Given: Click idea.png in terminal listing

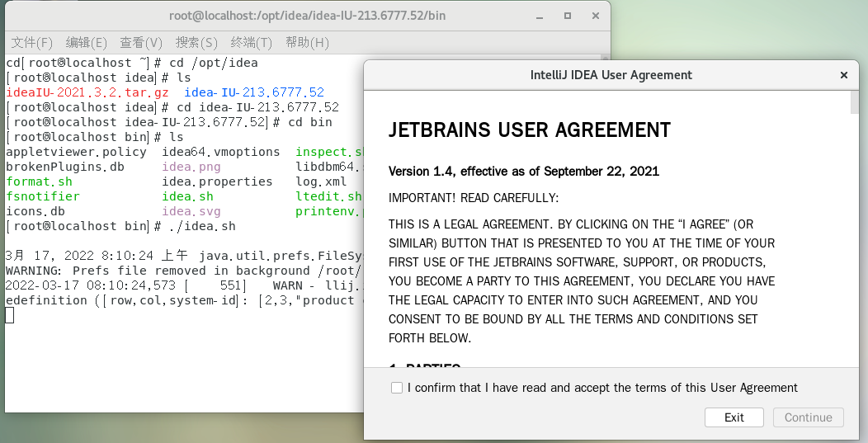Looking at the screenshot, I should [191, 167].
